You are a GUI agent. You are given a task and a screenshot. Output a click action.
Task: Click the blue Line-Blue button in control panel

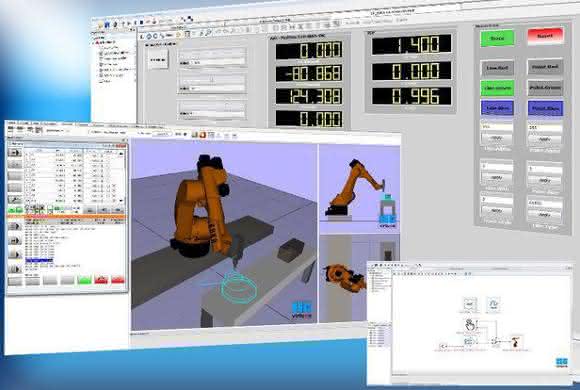click(x=497, y=108)
